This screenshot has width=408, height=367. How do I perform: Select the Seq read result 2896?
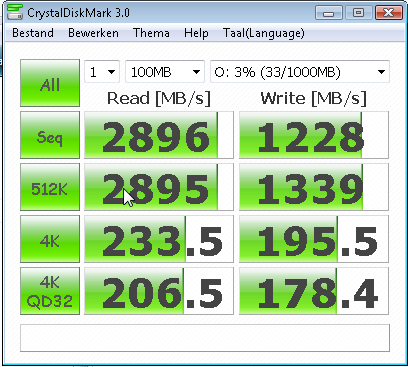click(x=159, y=135)
